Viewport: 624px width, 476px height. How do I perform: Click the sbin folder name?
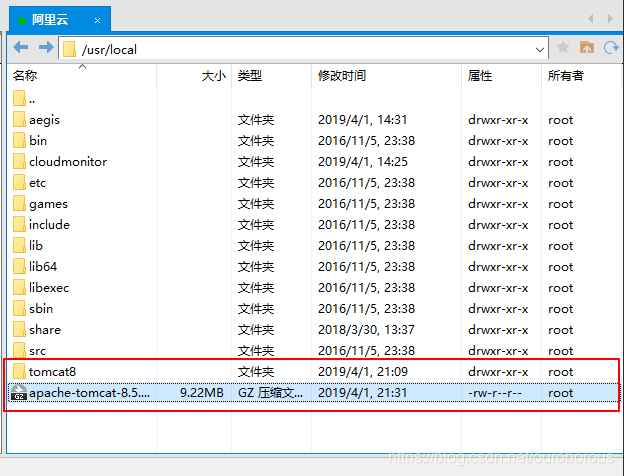point(41,309)
